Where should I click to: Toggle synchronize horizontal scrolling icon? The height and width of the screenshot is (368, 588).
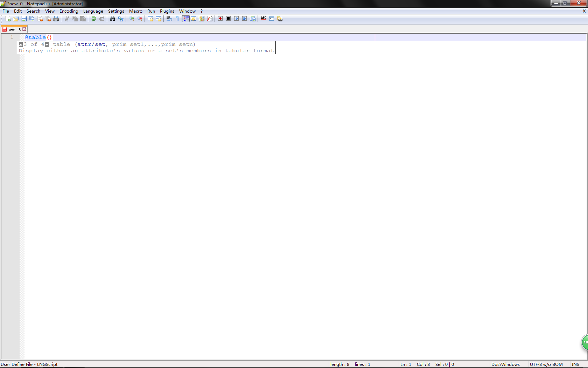pyautogui.click(x=158, y=19)
